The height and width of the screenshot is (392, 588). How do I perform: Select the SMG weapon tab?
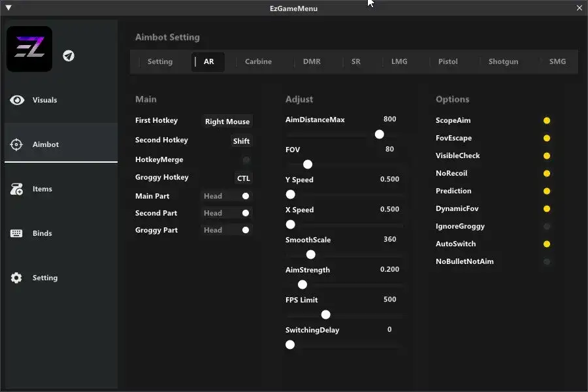[557, 62]
